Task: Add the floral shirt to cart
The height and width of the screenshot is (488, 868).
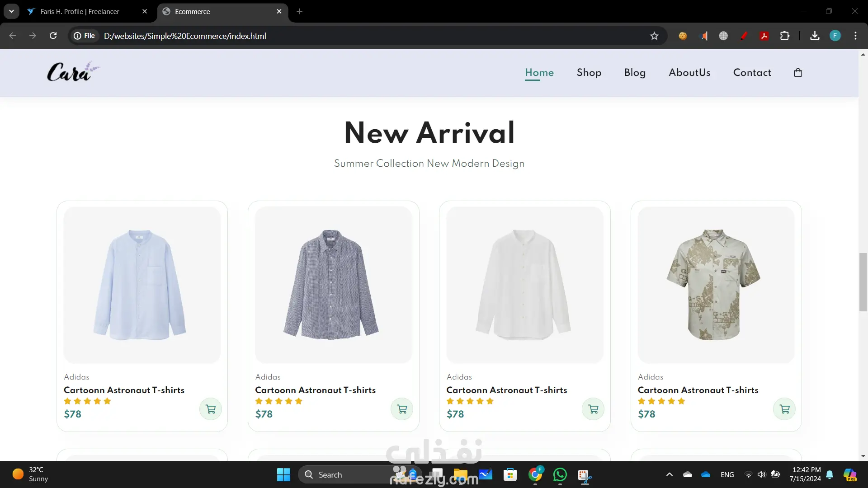Action: point(784,409)
